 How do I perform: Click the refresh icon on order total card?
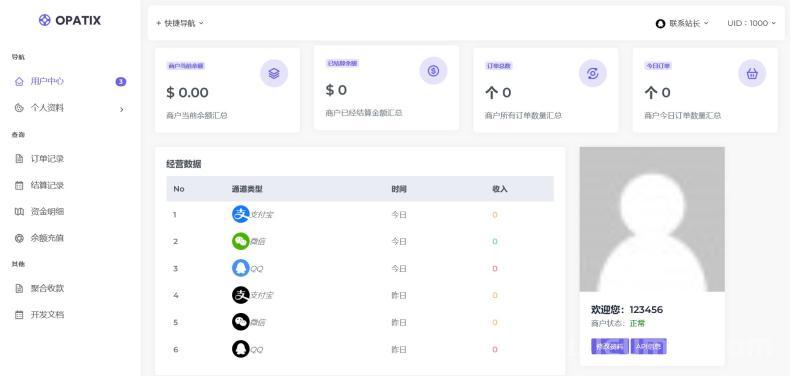[x=592, y=73]
